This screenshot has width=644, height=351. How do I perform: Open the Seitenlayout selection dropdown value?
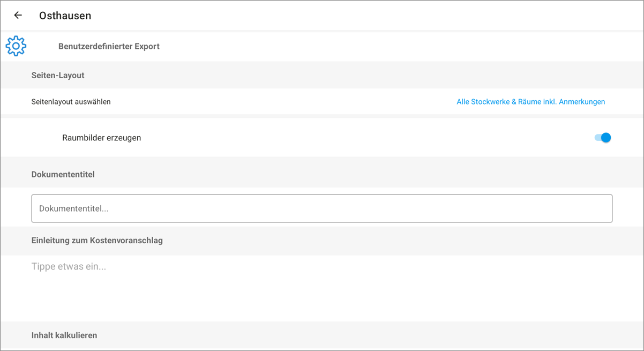tap(530, 102)
